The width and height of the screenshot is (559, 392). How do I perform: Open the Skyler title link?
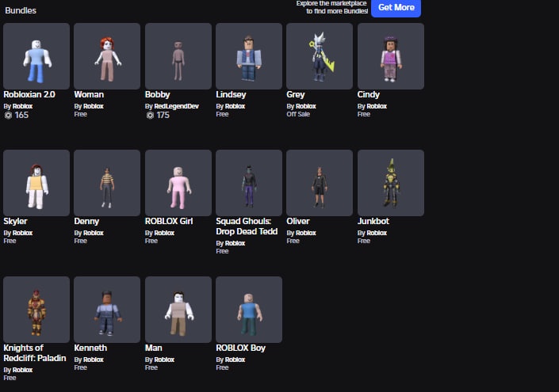[15, 222]
